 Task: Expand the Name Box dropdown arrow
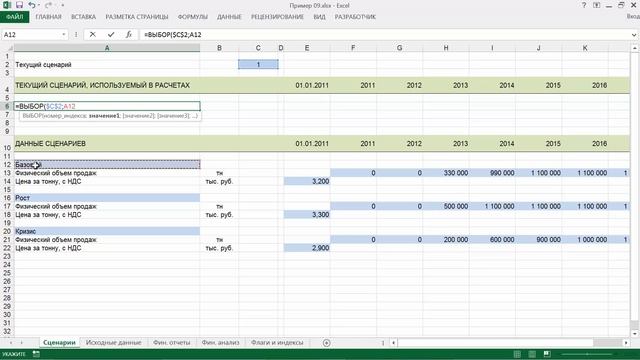pos(64,35)
